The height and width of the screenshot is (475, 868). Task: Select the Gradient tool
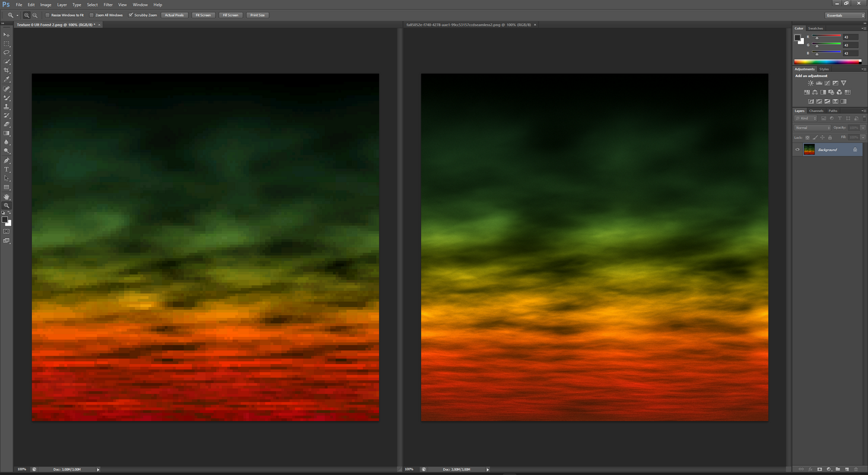[x=7, y=134]
